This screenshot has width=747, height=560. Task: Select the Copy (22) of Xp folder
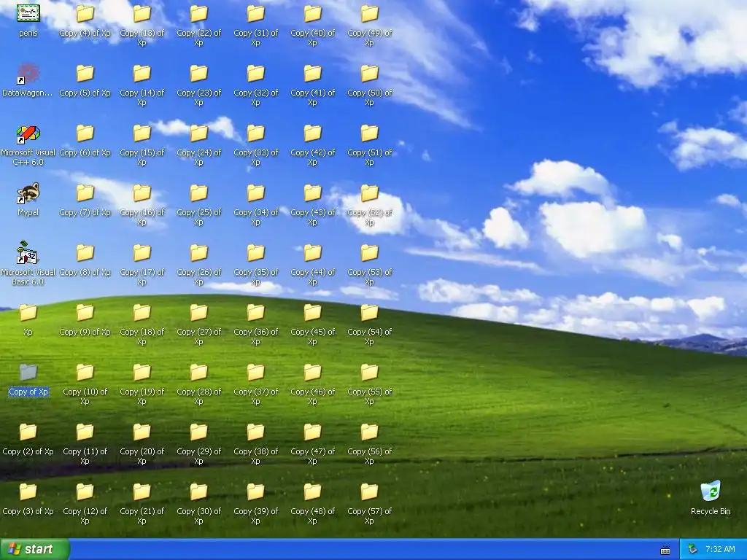tap(198, 15)
